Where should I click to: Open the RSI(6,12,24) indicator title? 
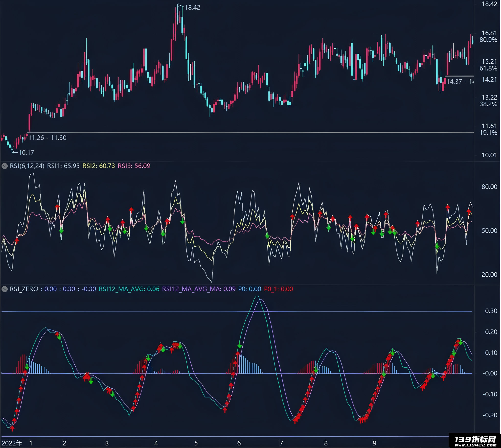pos(27,166)
